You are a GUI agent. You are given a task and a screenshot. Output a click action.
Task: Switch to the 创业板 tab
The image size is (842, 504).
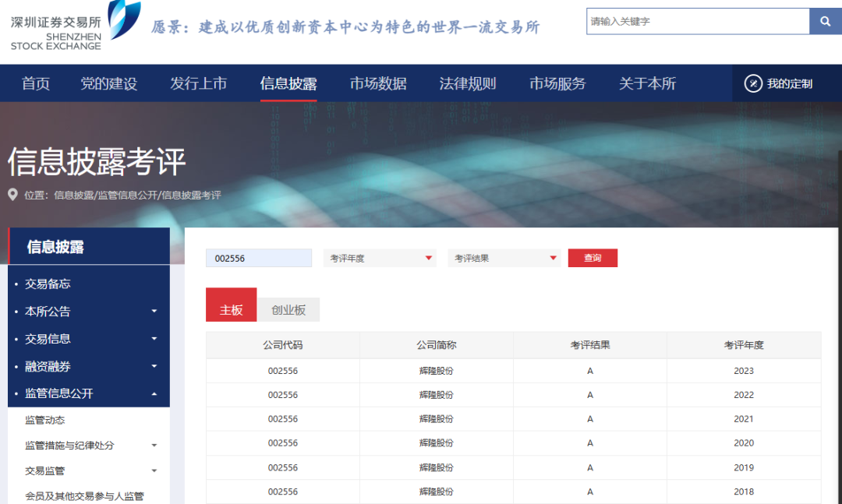pos(288,310)
